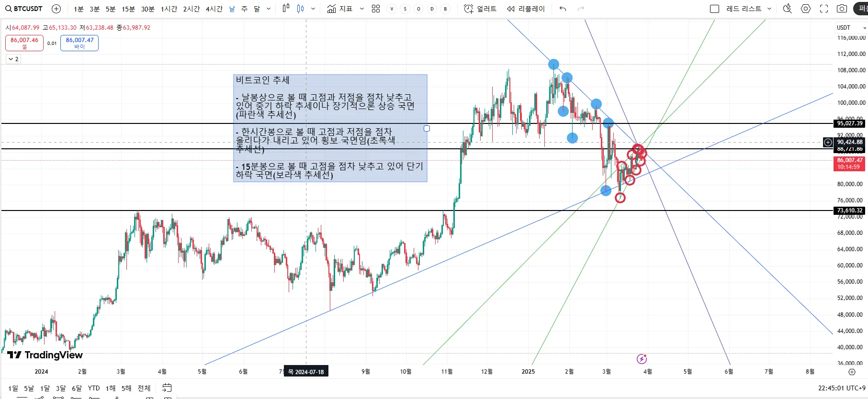Click the current price label 86,007.47
Screen dimensions: 868x399
tap(850, 164)
